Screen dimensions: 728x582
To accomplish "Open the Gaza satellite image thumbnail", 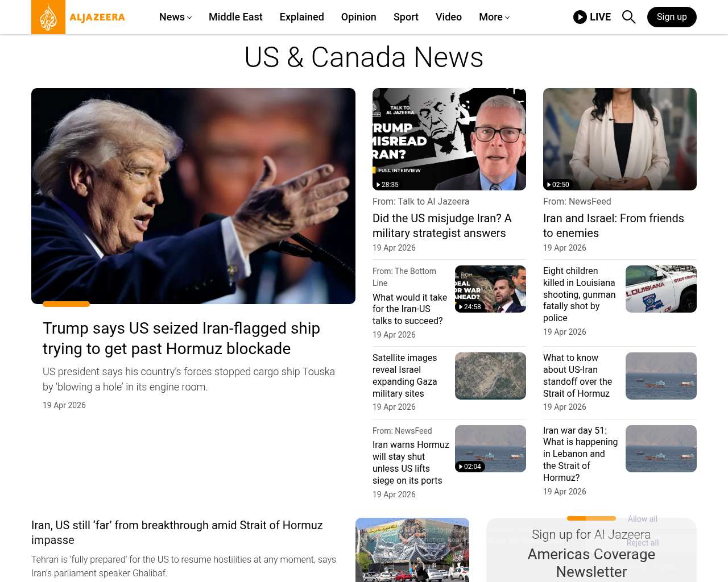I will (490, 376).
